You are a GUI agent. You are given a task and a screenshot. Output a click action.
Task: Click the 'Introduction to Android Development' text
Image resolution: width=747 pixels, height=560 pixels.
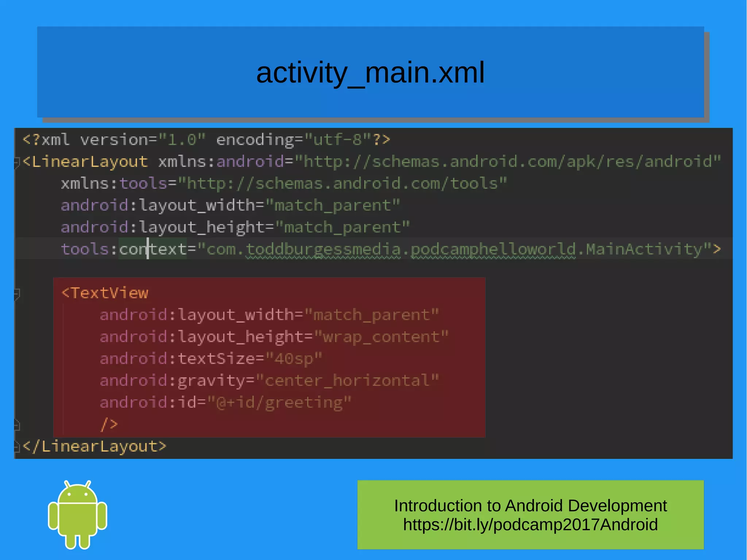pos(530,506)
